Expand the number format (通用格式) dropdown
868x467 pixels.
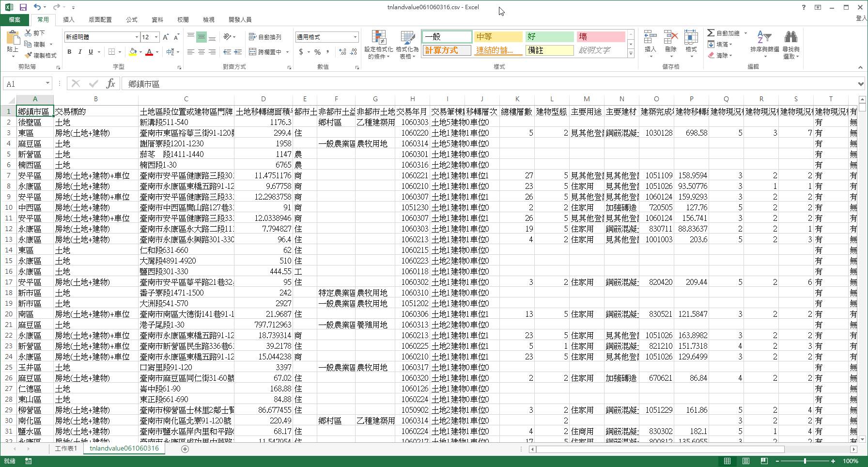[x=355, y=37]
